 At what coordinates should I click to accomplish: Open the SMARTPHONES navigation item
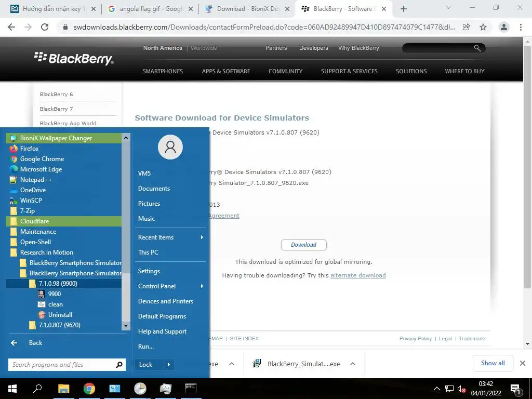coord(163,71)
